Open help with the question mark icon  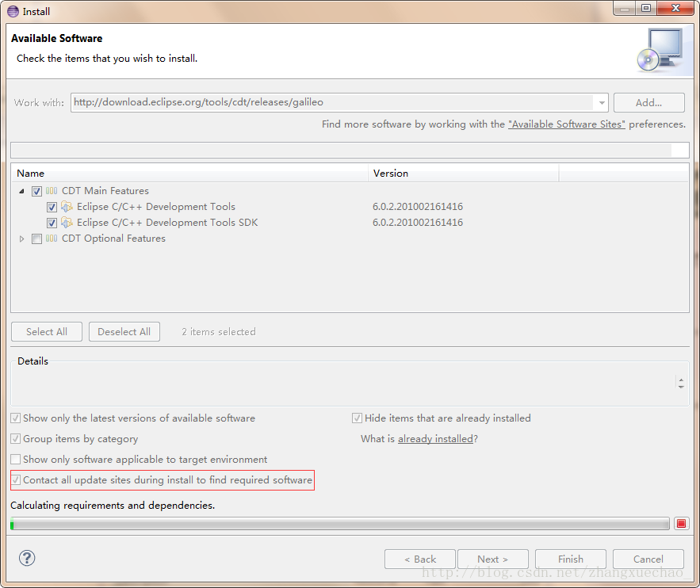pos(27,558)
